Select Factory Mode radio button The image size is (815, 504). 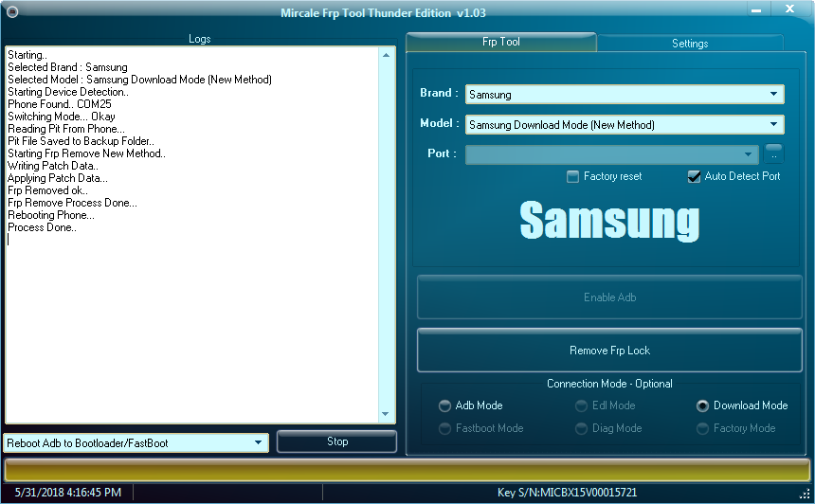(x=702, y=428)
